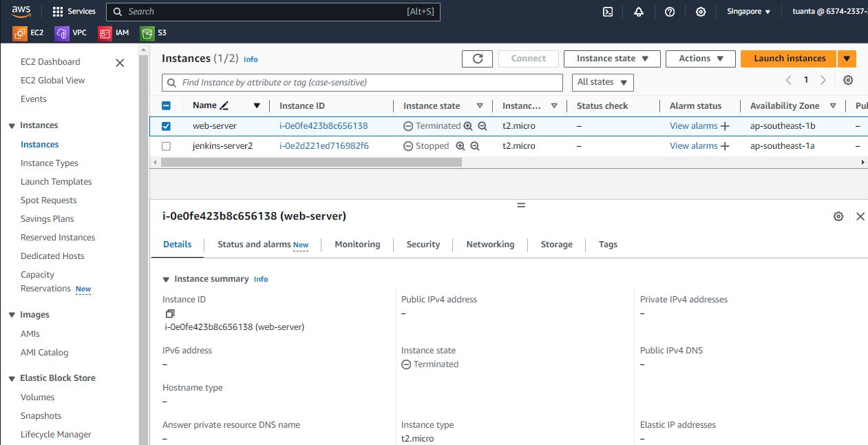Open the AWS console home logo

21,11
